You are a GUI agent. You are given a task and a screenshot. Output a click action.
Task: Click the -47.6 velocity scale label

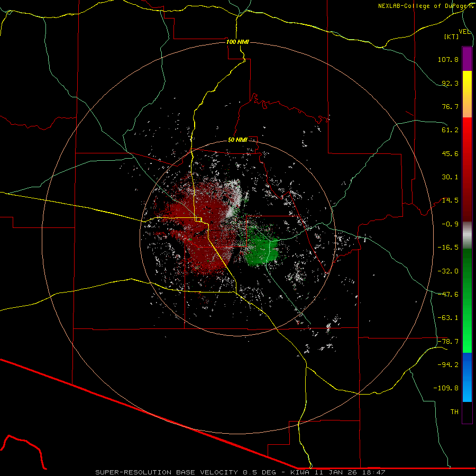(448, 295)
